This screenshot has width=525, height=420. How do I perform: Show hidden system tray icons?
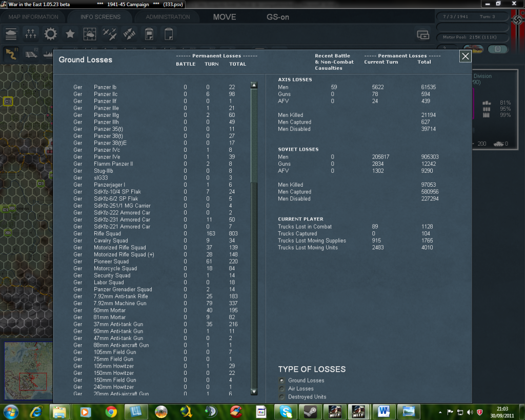(440, 412)
